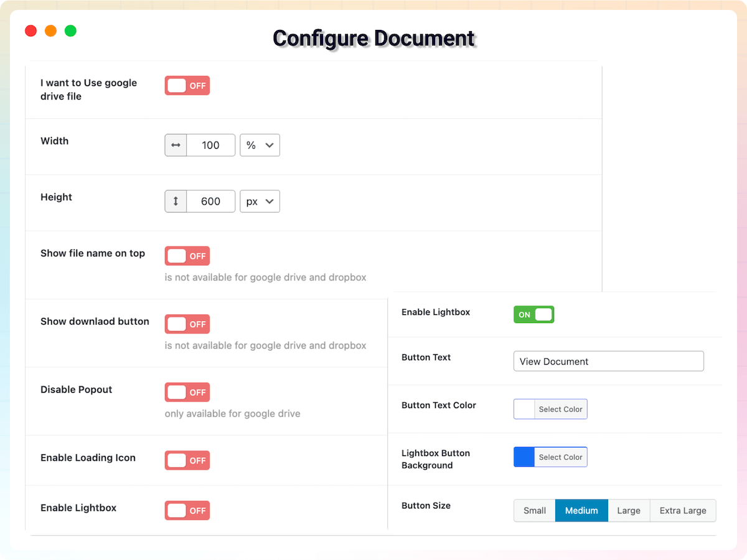
Task: Toggle the Enable Loading Icon switch
Action: 187,460
